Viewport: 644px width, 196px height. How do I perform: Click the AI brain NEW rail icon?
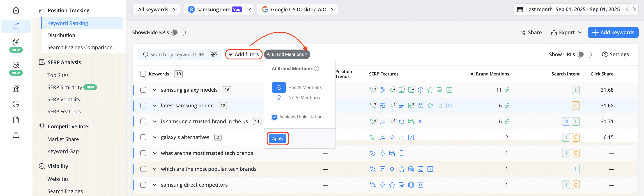16,45
